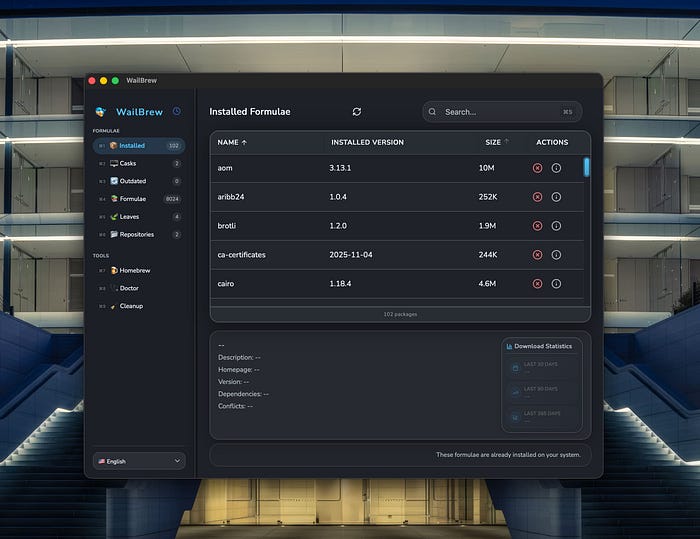Sort by the INSTALLED VERSION column
Viewport: 700px width, 539px height.
click(367, 142)
